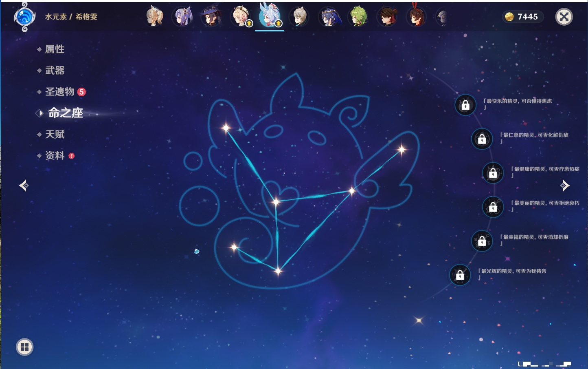Open the 属性 attributes page
The width and height of the screenshot is (588, 369).
pos(55,49)
